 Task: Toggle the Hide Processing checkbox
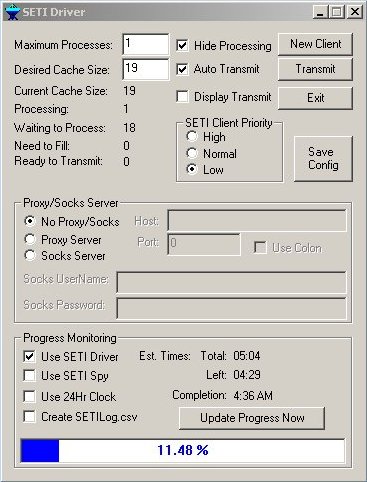[x=182, y=46]
